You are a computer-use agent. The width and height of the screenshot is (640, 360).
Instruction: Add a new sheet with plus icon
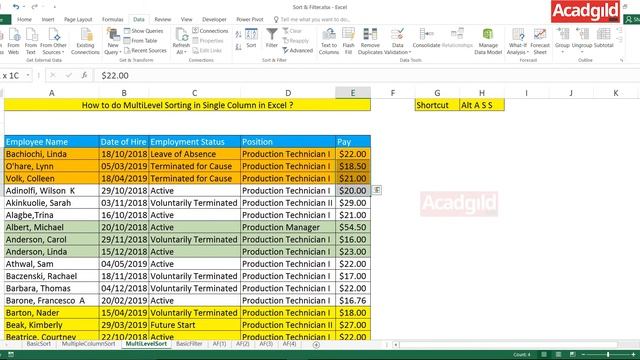(x=316, y=345)
